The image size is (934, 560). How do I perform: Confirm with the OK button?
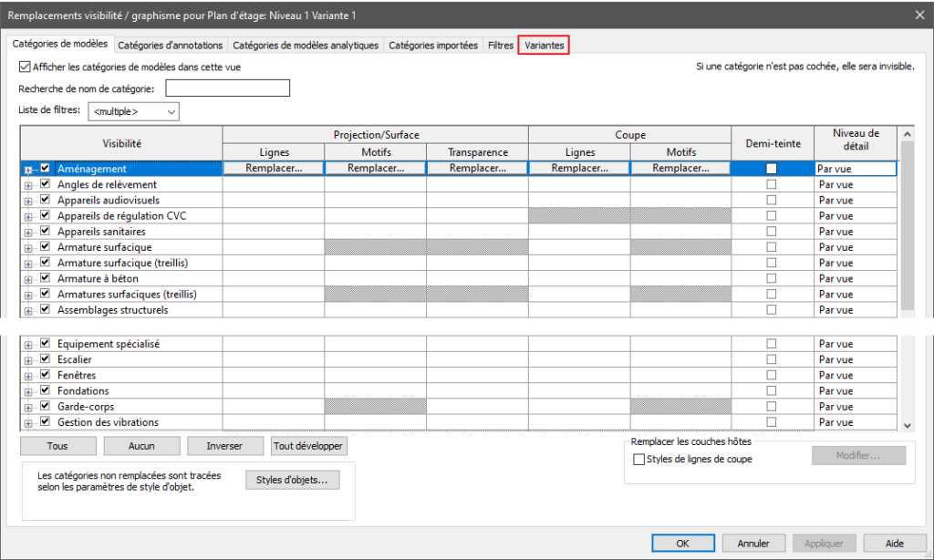(683, 544)
